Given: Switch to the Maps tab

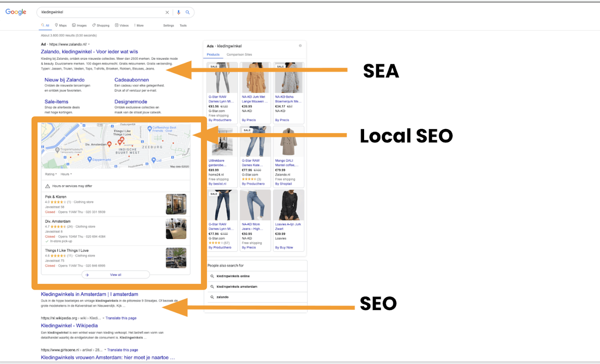Looking at the screenshot, I should [61, 25].
